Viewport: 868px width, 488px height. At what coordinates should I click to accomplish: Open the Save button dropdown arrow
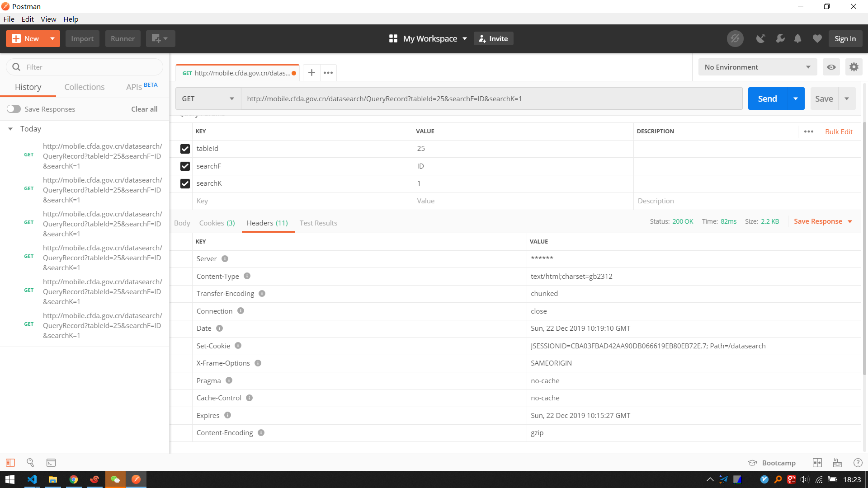coord(847,99)
